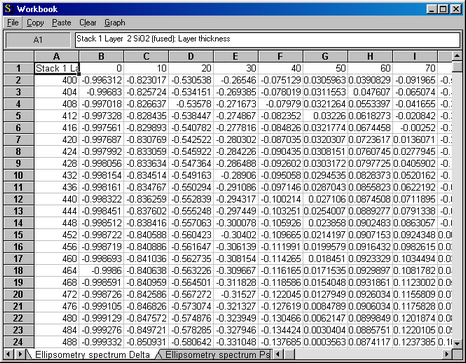The width and height of the screenshot is (466, 363).
Task: Select row 12 header
Action: tap(18, 199)
